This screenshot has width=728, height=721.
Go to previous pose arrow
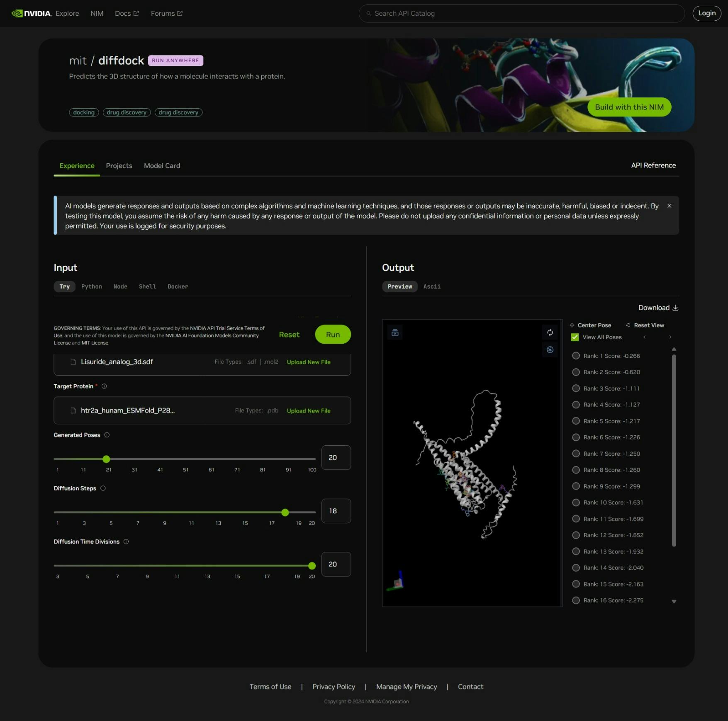644,337
